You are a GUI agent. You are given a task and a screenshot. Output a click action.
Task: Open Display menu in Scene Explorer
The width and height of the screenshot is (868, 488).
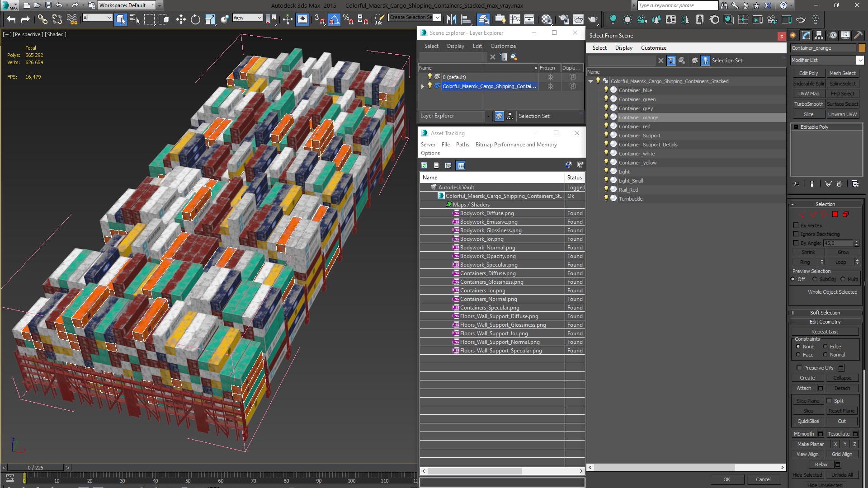[455, 46]
